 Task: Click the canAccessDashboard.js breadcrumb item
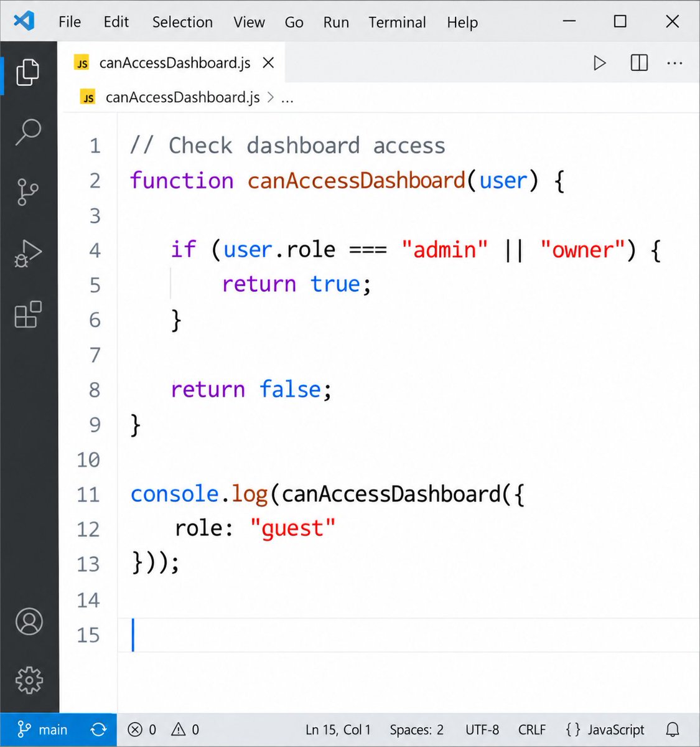tap(182, 97)
